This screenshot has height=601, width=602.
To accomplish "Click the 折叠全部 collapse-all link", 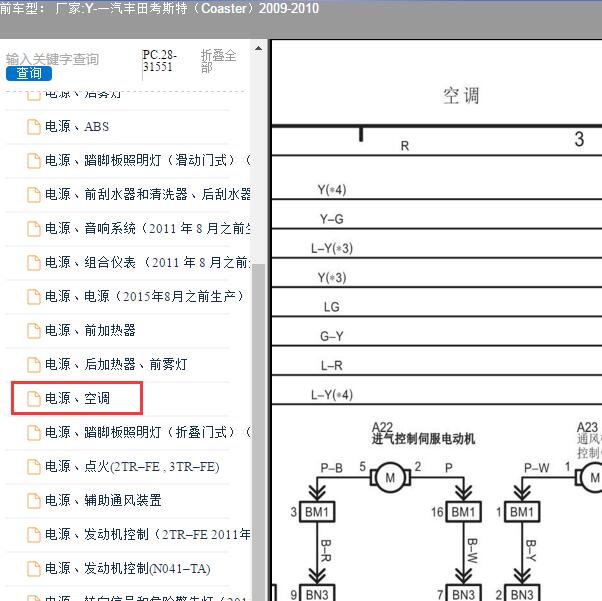I will point(218,61).
